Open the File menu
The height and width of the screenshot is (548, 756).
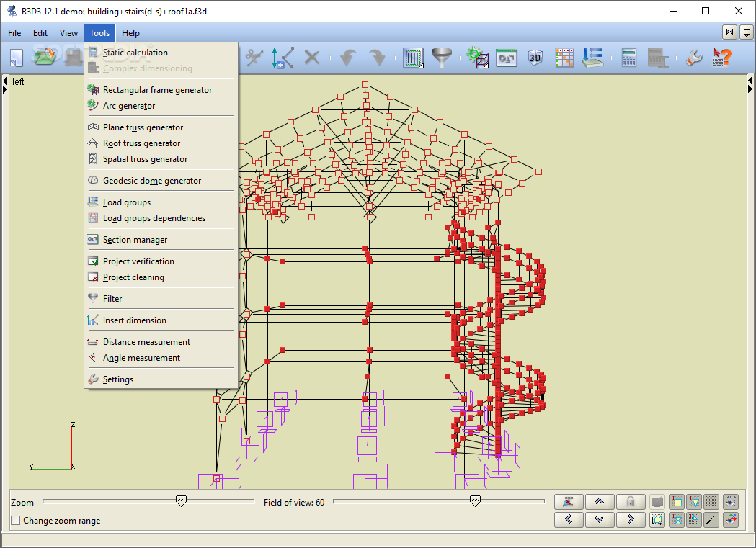tap(14, 32)
